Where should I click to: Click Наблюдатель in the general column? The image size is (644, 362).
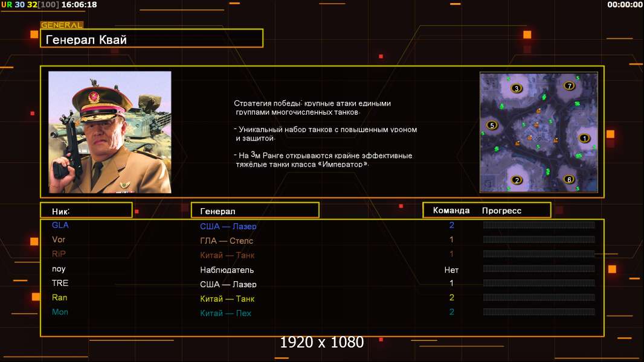tap(227, 270)
